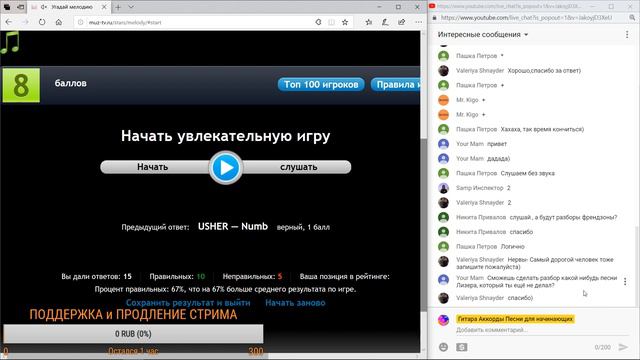Close the Угадай мелодию tab
This screenshot has width=640, height=360.
click(x=104, y=7)
